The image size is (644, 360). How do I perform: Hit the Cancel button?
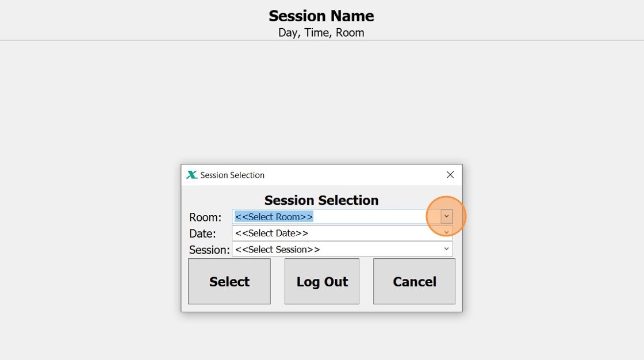414,281
